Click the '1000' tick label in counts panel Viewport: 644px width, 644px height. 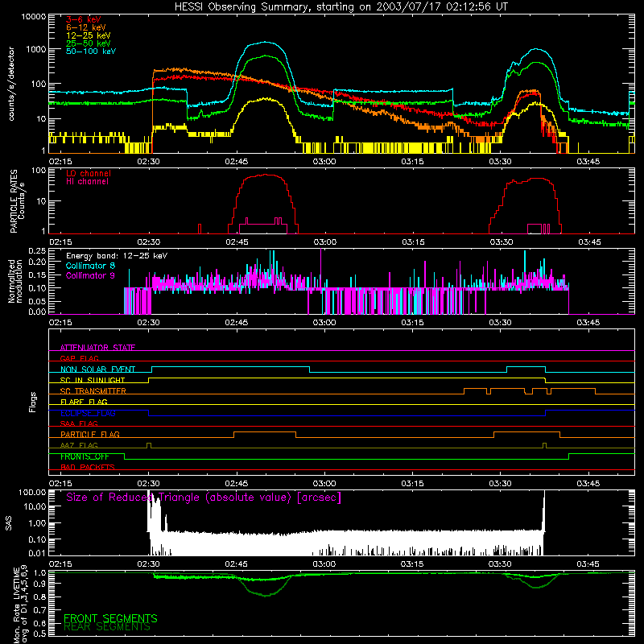(36, 49)
